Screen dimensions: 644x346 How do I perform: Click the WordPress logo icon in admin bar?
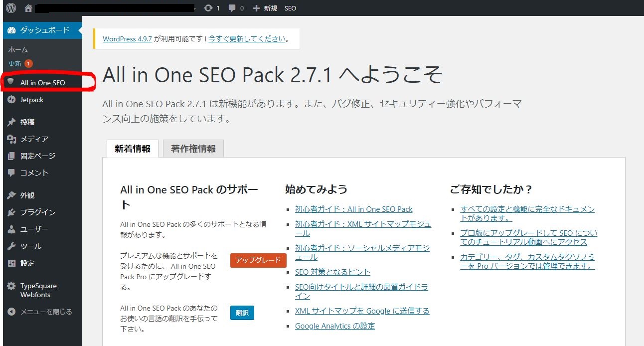pos(11,8)
